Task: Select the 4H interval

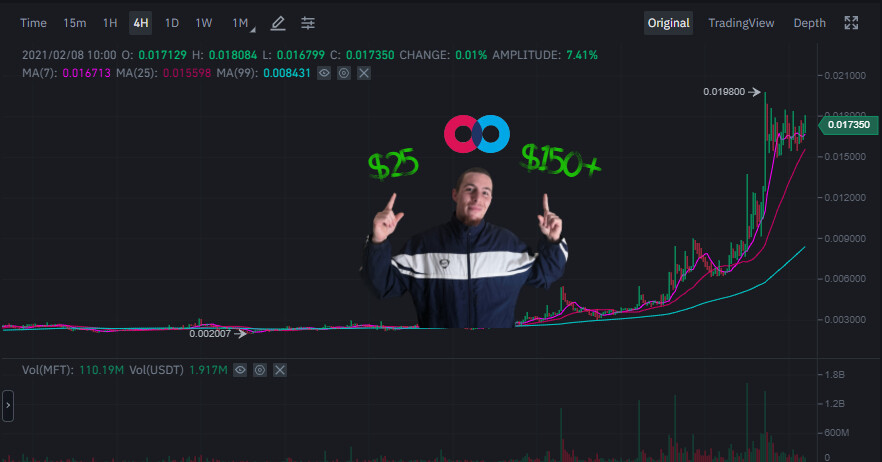Action: (x=141, y=23)
